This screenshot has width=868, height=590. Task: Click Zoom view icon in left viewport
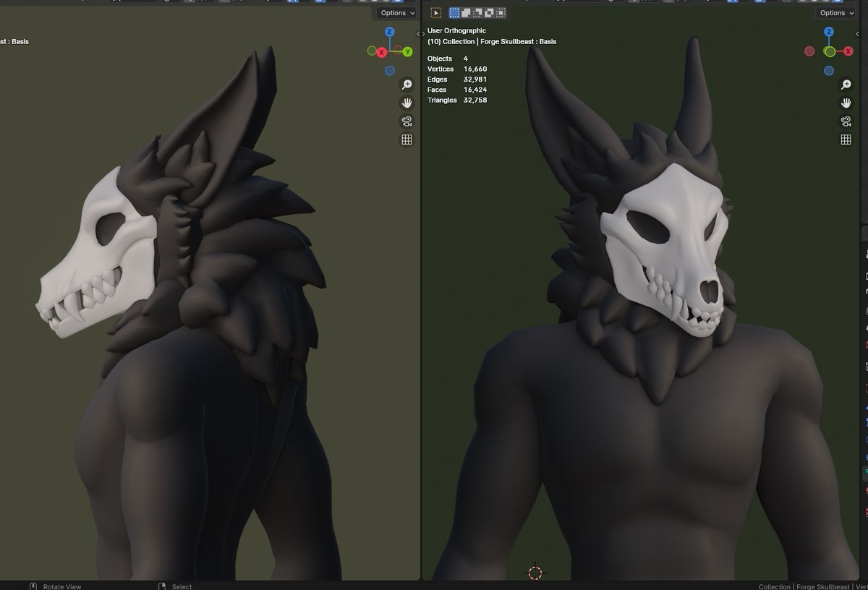coord(407,85)
